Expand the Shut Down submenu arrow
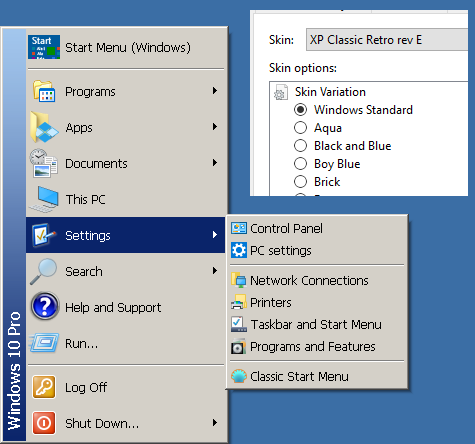This screenshot has width=475, height=444. 215,423
